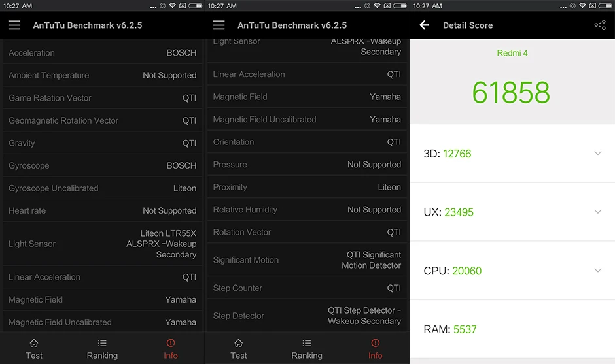Share the Detail Score result
Screen dimensions: 615x364
tap(600, 25)
